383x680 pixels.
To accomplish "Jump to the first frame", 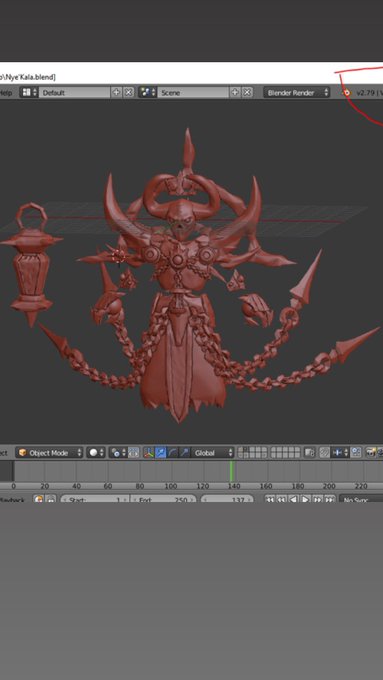I will point(269,500).
